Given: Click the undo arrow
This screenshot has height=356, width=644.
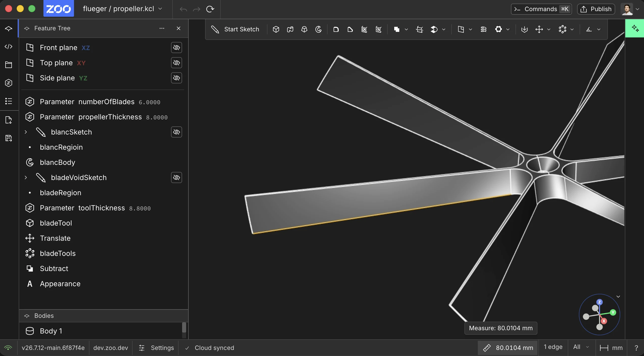Looking at the screenshot, I should [183, 9].
